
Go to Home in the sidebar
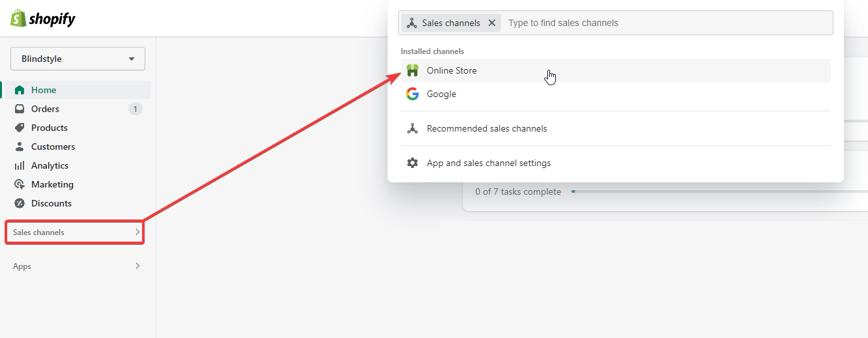tap(76, 90)
